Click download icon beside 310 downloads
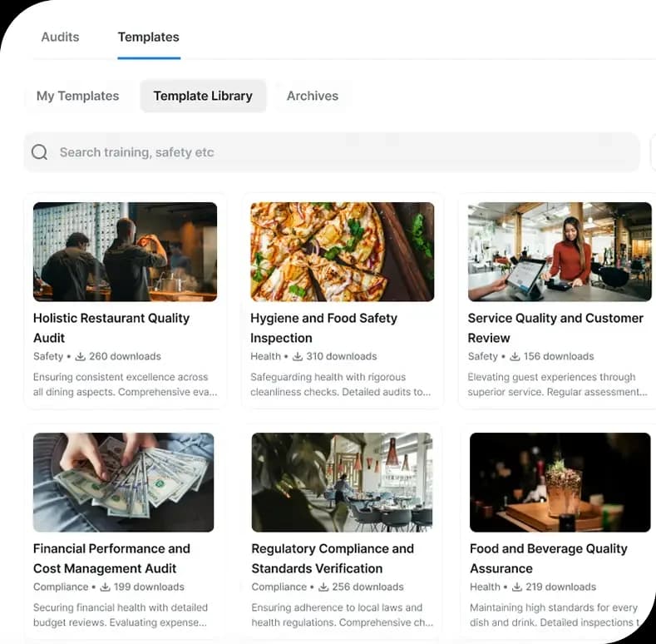The width and height of the screenshot is (656, 644). [x=298, y=356]
